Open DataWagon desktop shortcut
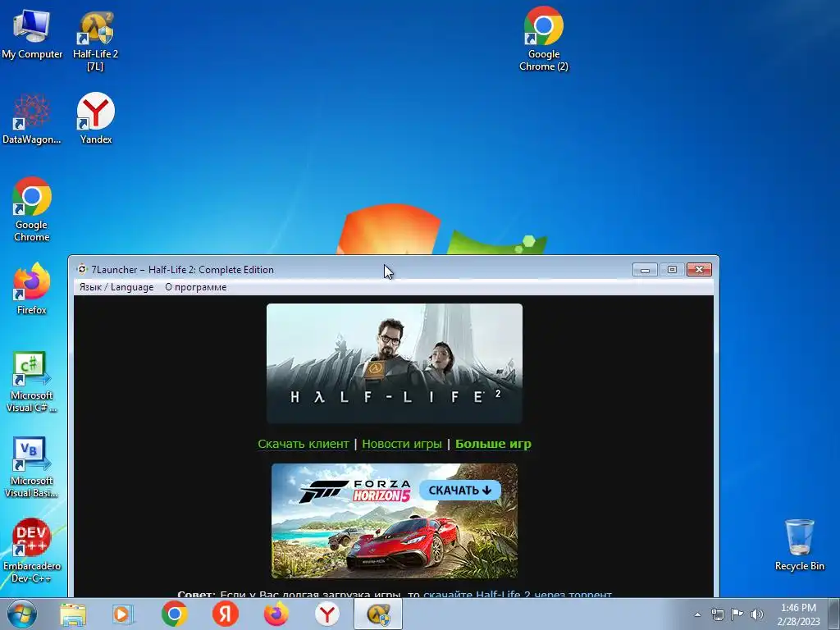Image resolution: width=840 pixels, height=630 pixels. [32, 119]
